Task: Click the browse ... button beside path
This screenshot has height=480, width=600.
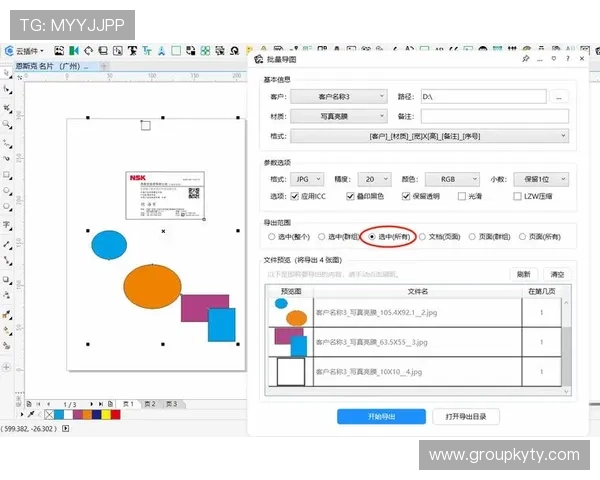Action: (559, 97)
